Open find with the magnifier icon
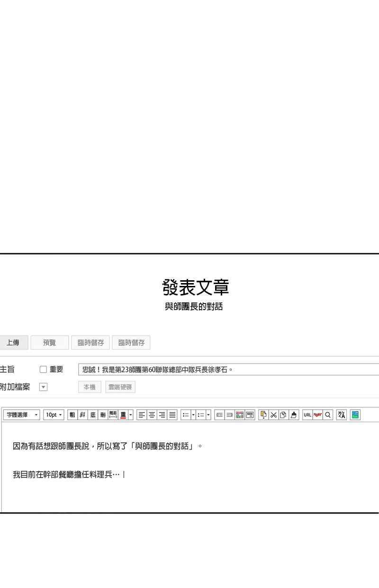 328,415
